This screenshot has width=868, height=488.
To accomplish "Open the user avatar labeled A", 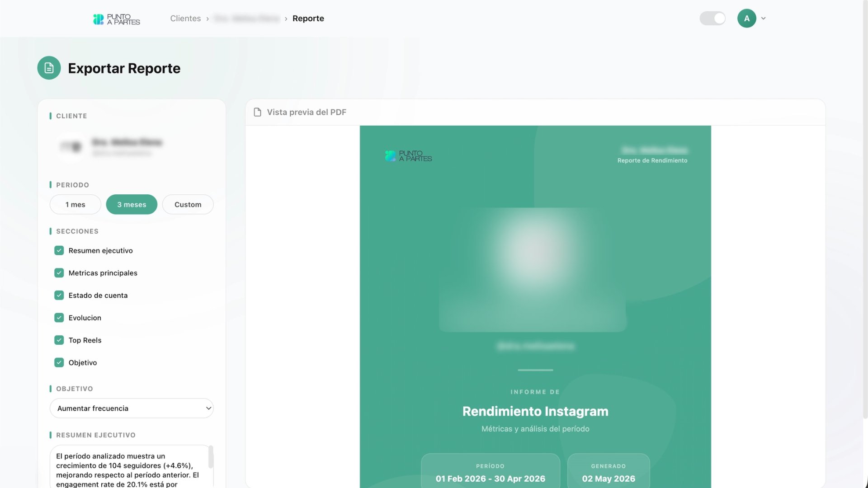I will click(x=746, y=19).
